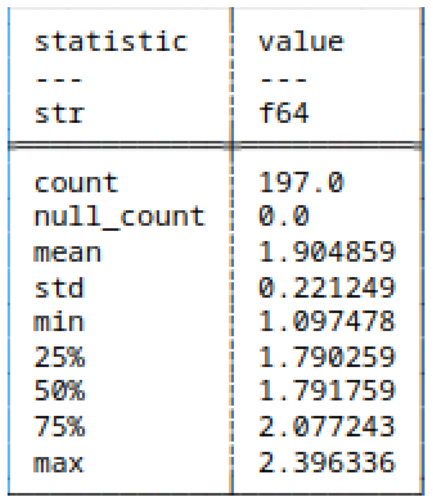Click the std row label
Screen dimensions: 433x504
(59, 288)
